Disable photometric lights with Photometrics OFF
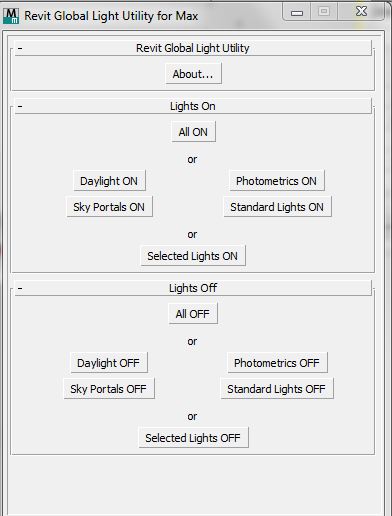This screenshot has width=392, height=516. (x=277, y=363)
